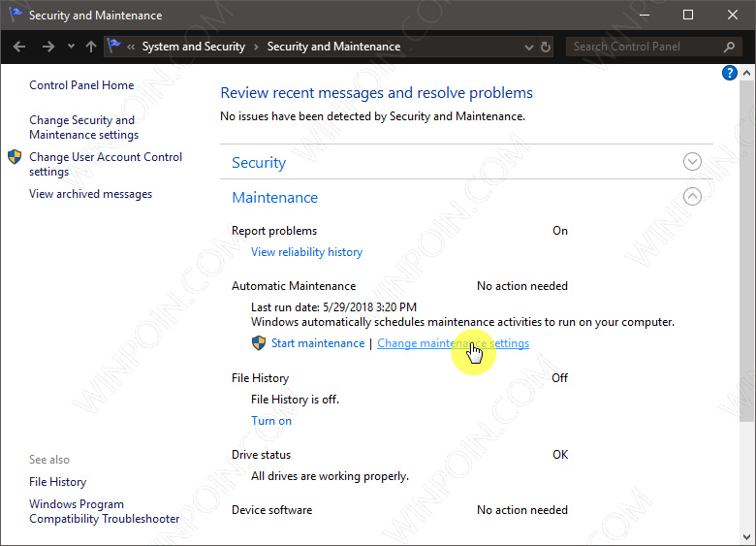Refresh the Control Panel page
Viewport: 756px width, 546px height.
click(546, 47)
